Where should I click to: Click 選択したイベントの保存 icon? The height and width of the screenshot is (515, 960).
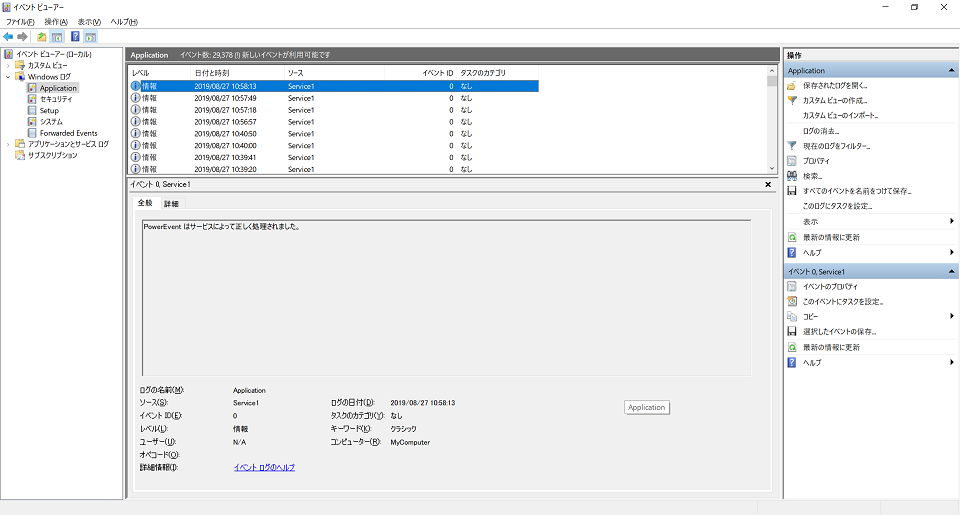click(x=792, y=331)
